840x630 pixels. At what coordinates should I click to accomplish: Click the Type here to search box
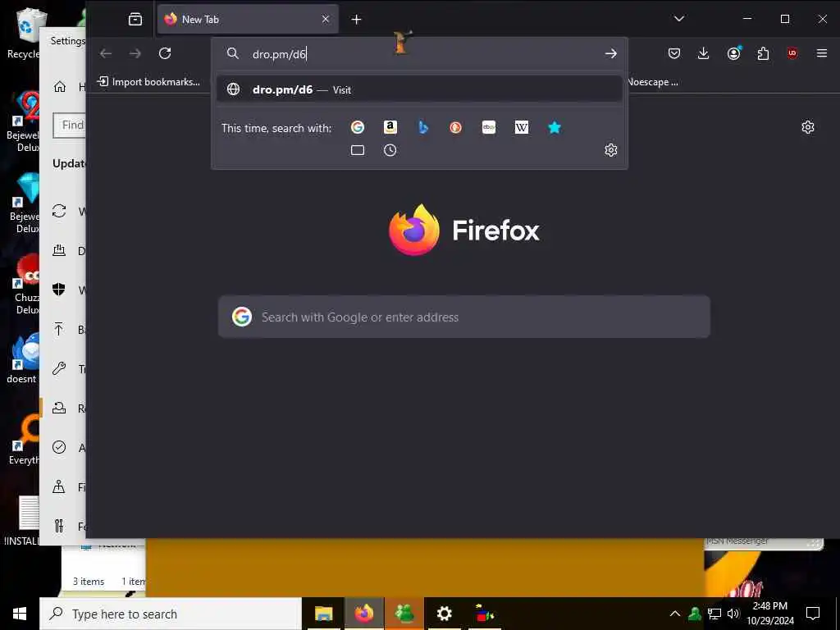pos(171,614)
